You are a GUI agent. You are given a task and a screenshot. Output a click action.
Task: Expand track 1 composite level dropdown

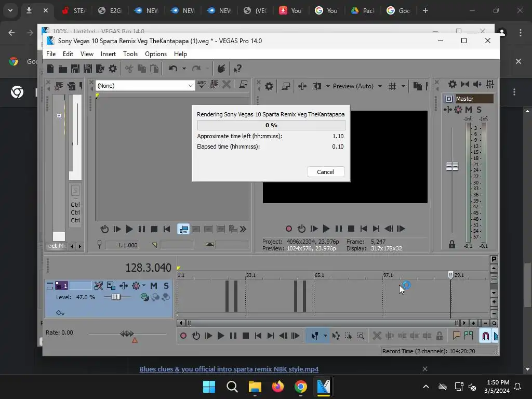click(60, 313)
